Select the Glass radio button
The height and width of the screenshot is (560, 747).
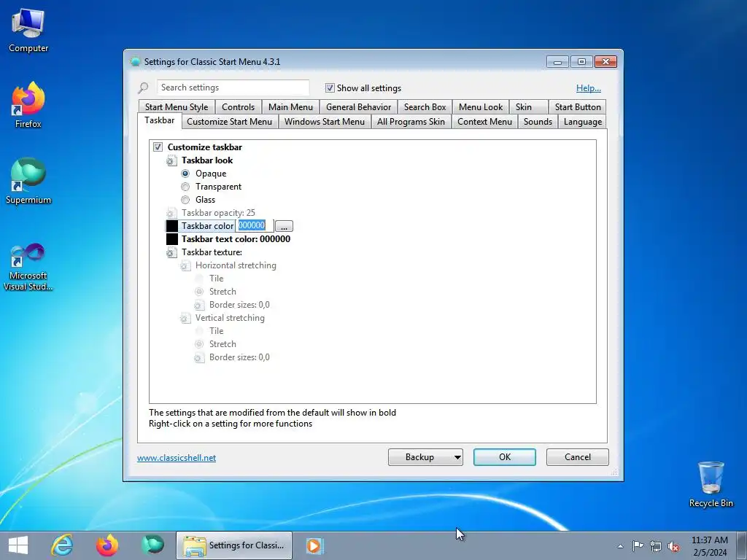[185, 200]
